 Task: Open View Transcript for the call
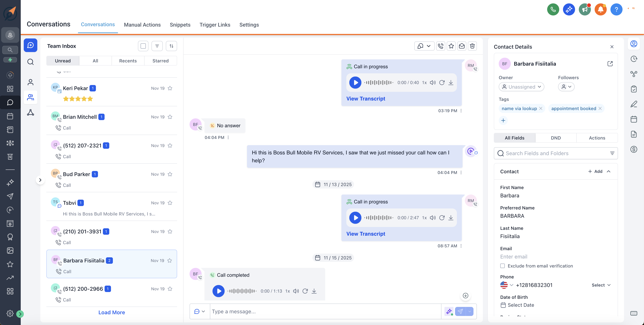pos(366,99)
